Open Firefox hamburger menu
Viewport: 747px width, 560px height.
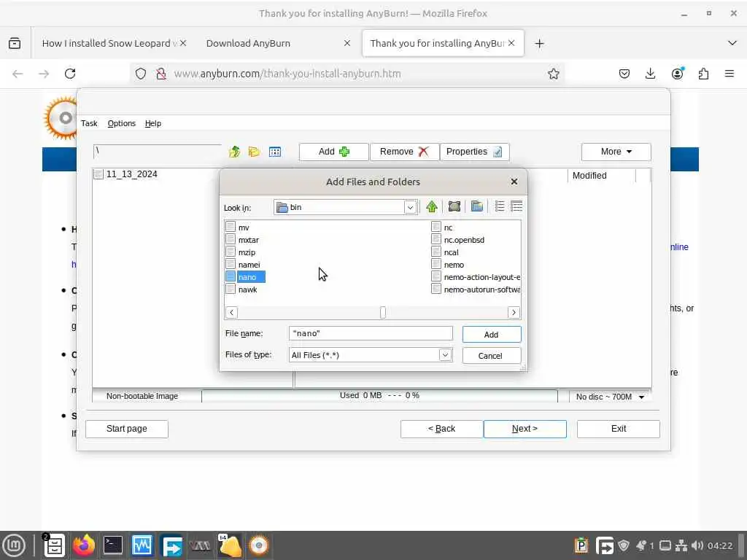coord(729,74)
